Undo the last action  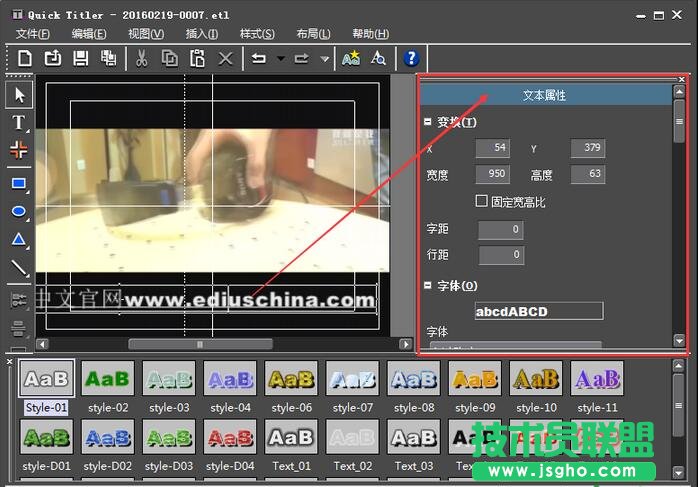click(x=259, y=58)
